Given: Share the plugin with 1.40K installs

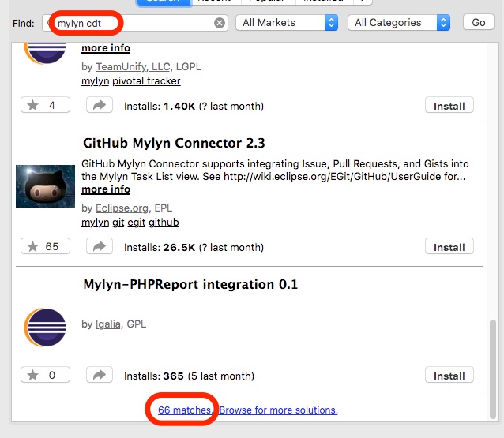Looking at the screenshot, I should (x=100, y=105).
